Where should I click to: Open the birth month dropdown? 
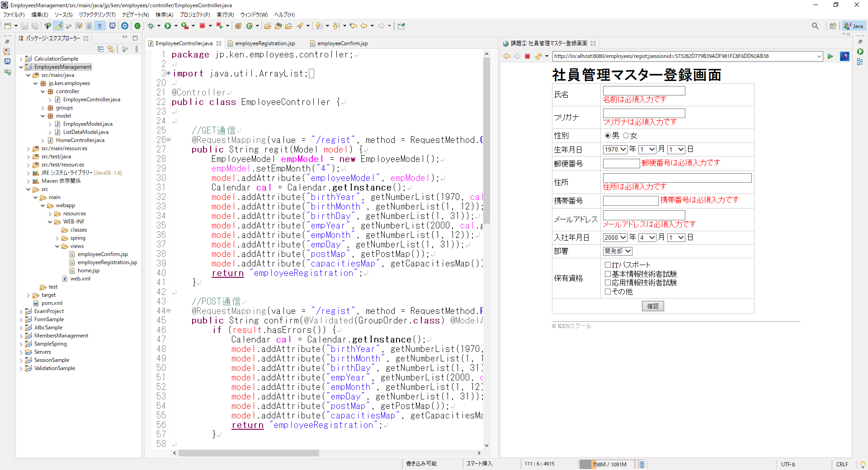(647, 149)
